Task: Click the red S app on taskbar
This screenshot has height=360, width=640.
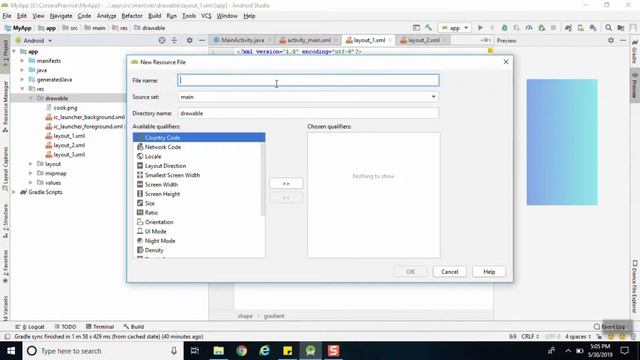Action: (333, 351)
